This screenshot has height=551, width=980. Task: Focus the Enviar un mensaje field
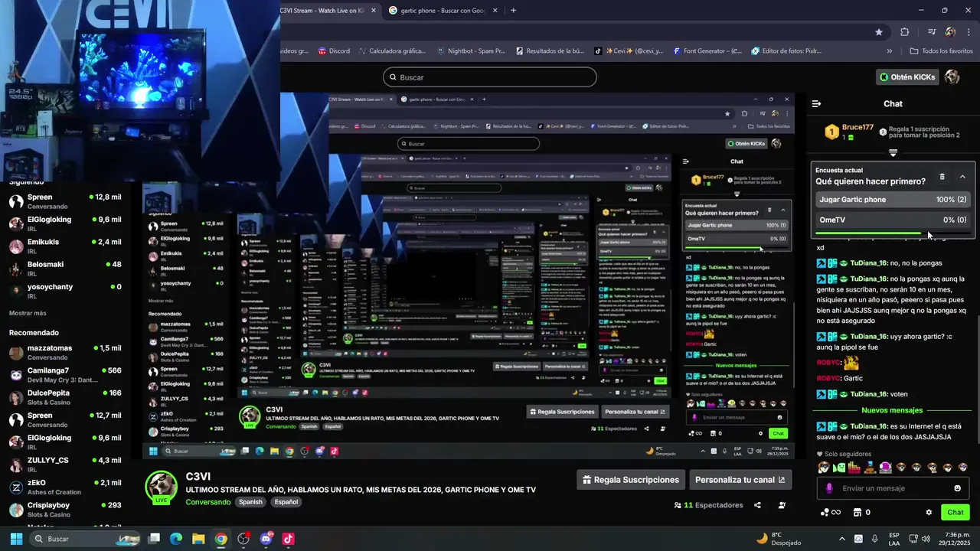pos(893,488)
